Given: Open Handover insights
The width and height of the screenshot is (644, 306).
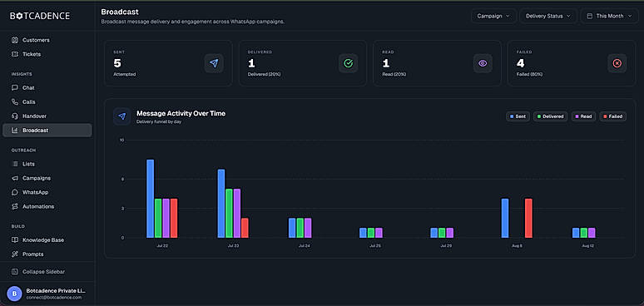Looking at the screenshot, I should 47,116.
